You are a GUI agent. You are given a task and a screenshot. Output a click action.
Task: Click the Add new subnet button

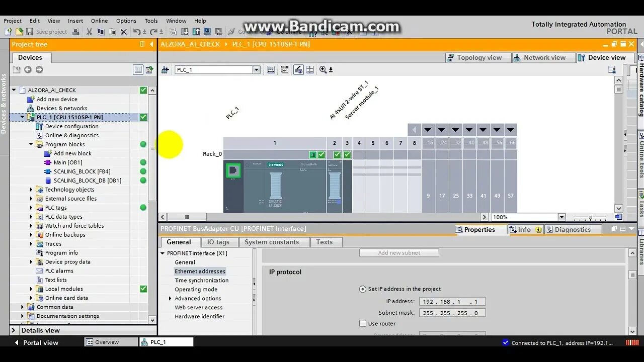click(399, 253)
